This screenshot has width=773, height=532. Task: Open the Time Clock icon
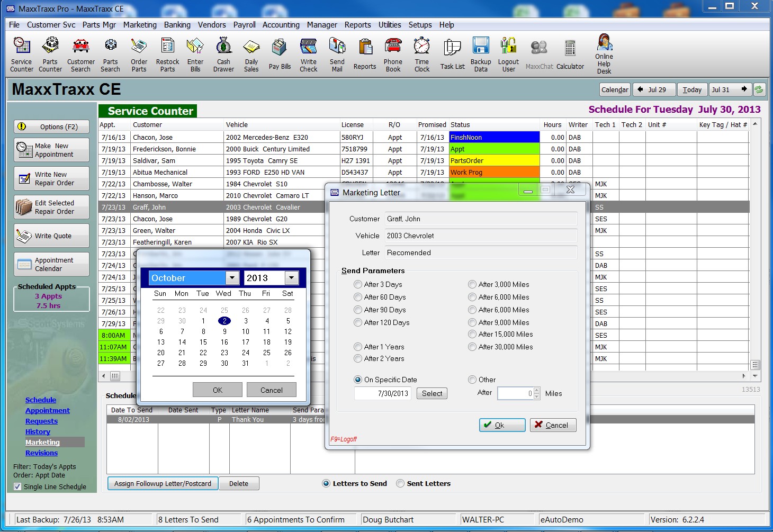(x=422, y=54)
